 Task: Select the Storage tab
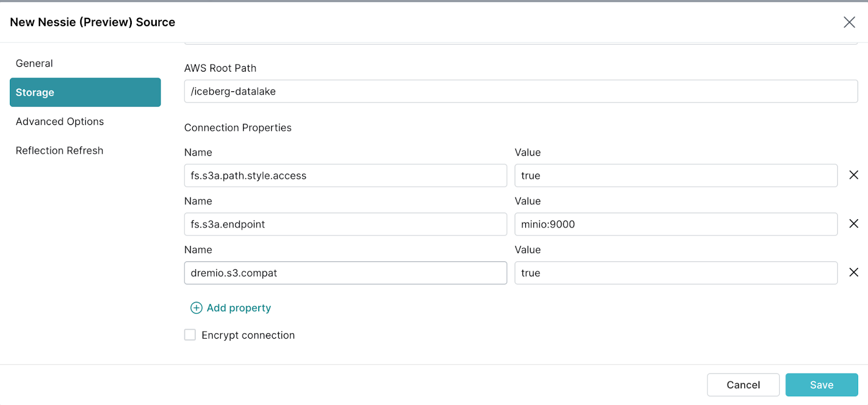85,92
